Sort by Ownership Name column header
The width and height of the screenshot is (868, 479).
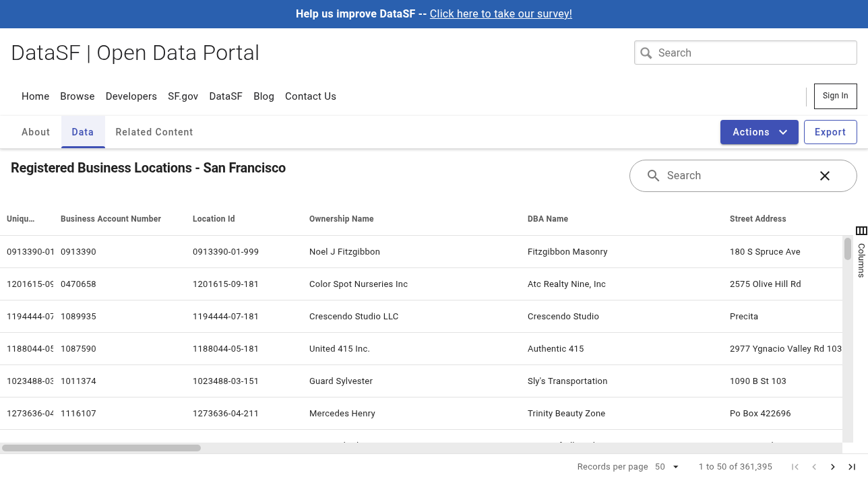[x=342, y=219]
